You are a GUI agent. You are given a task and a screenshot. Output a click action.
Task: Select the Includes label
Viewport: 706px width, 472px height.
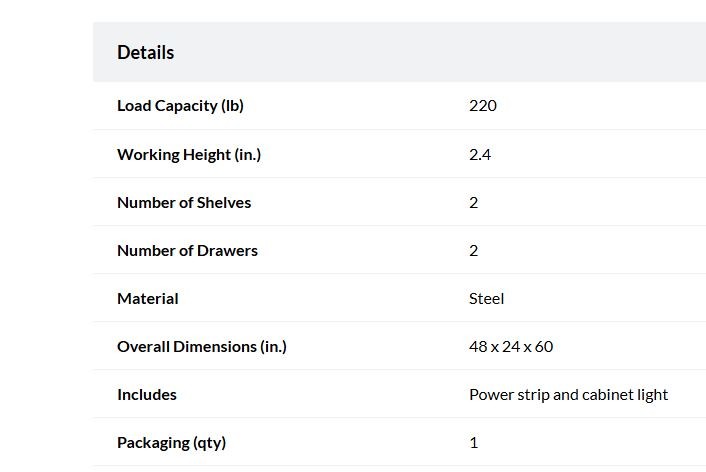(147, 395)
